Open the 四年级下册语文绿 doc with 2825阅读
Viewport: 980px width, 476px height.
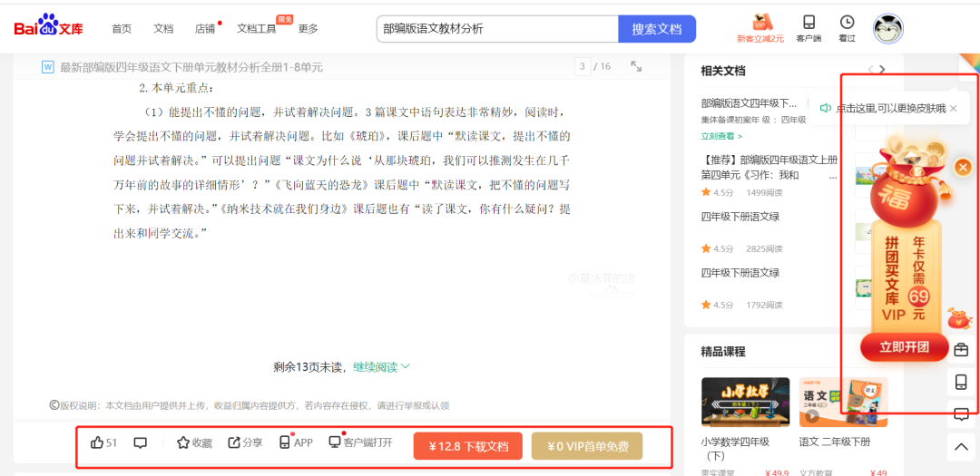coord(740,217)
